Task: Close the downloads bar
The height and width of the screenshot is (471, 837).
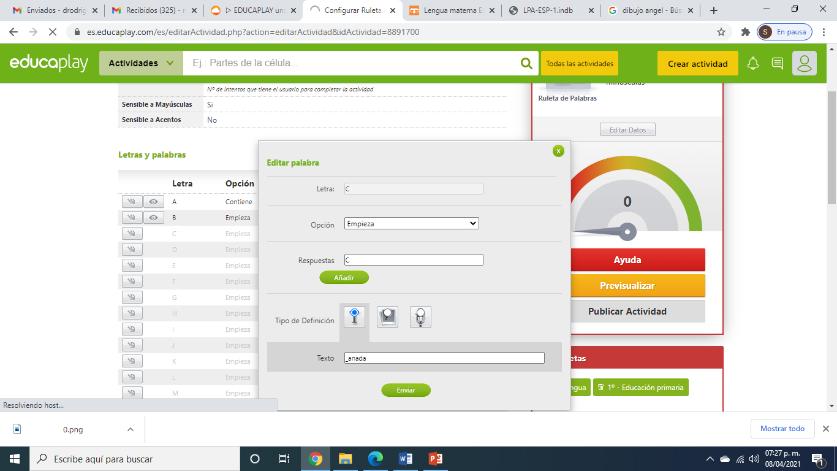Action: 825,429
